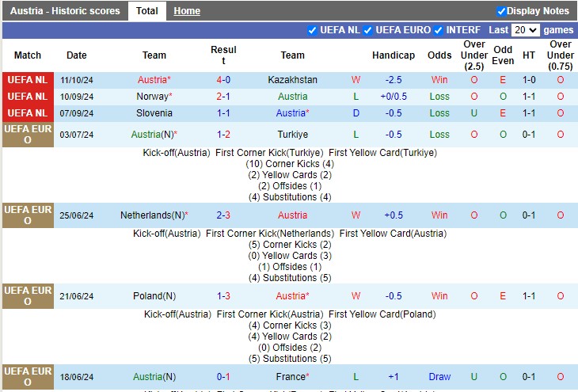Click the UEFA EURO badge for 03/07/24
Screen dimensions: 578x392
point(28,135)
